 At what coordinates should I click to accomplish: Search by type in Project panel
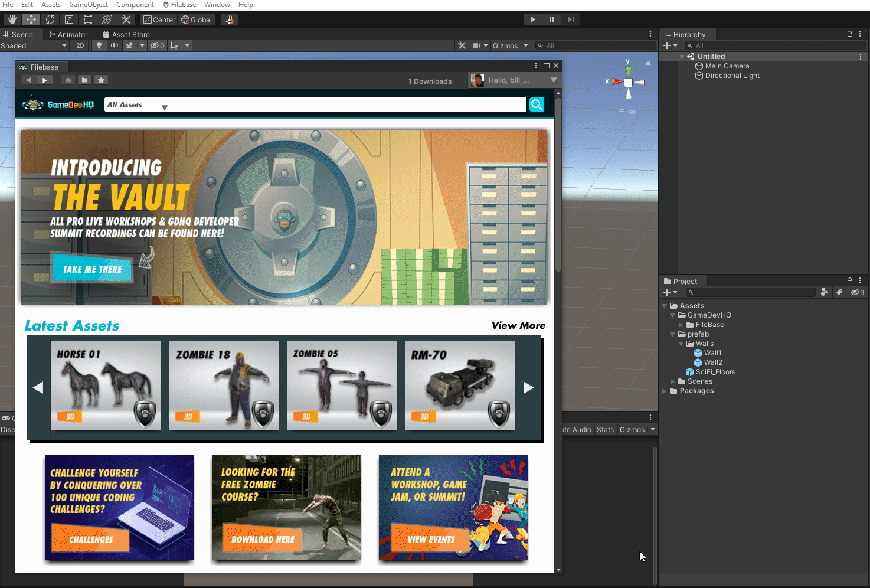(x=825, y=292)
